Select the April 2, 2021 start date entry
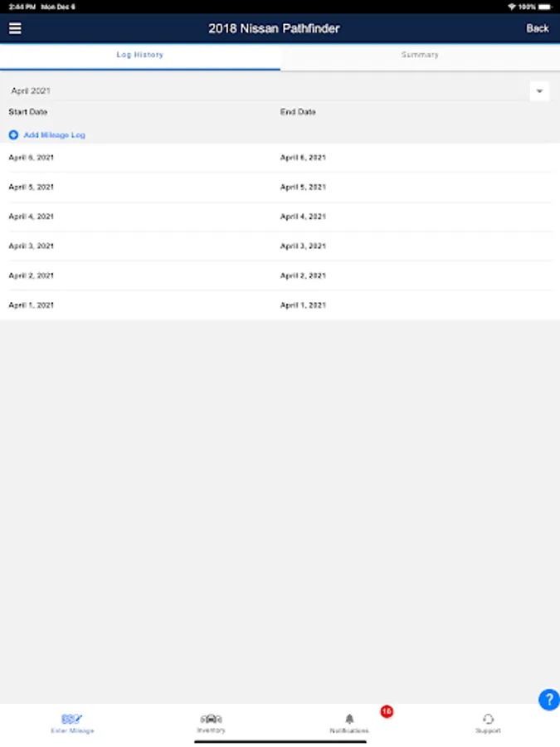 pos(31,276)
